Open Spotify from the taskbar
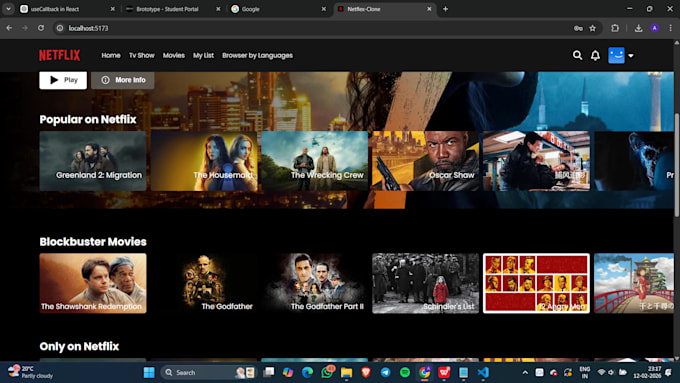The width and height of the screenshot is (680, 383). point(405,373)
